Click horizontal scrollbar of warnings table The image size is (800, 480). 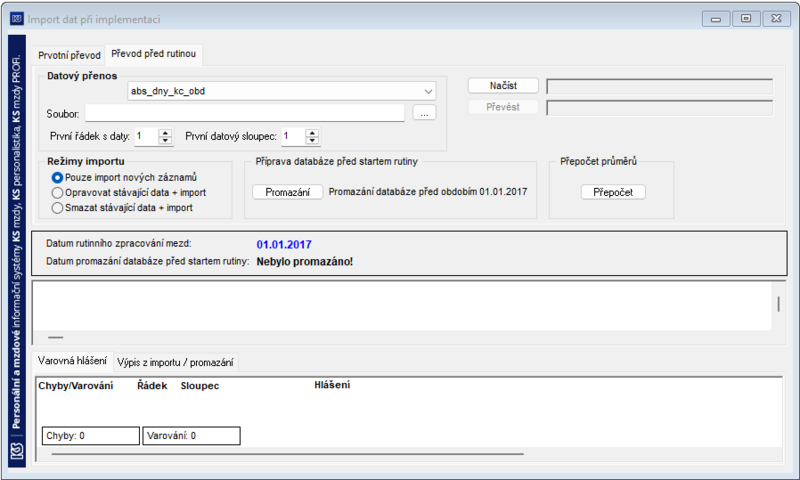coord(287,453)
